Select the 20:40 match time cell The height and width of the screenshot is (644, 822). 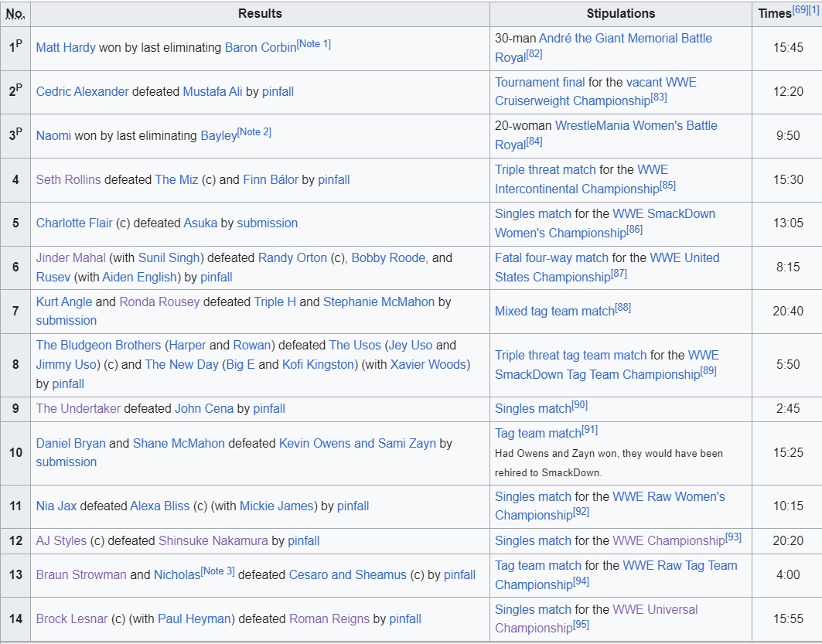(x=787, y=312)
